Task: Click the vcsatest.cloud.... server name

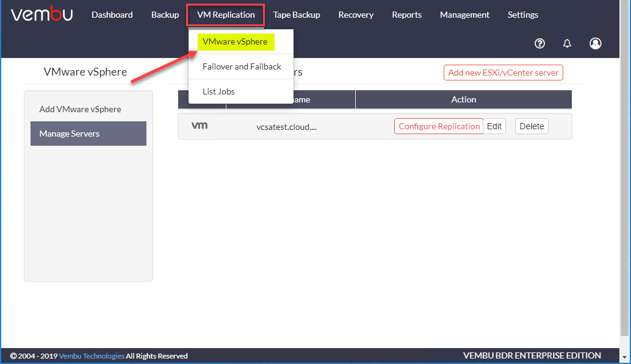Action: [287, 127]
